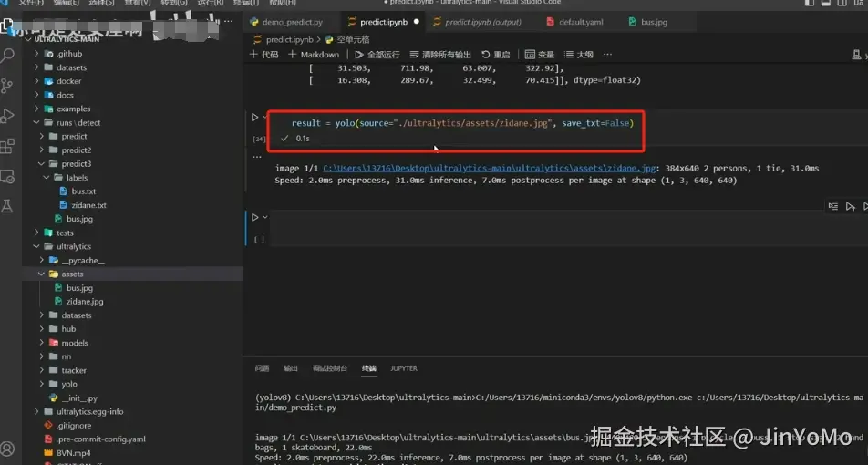Screen dimensions: 868x465
Task: Open the zidane.jpg path link in output
Action: pos(490,168)
